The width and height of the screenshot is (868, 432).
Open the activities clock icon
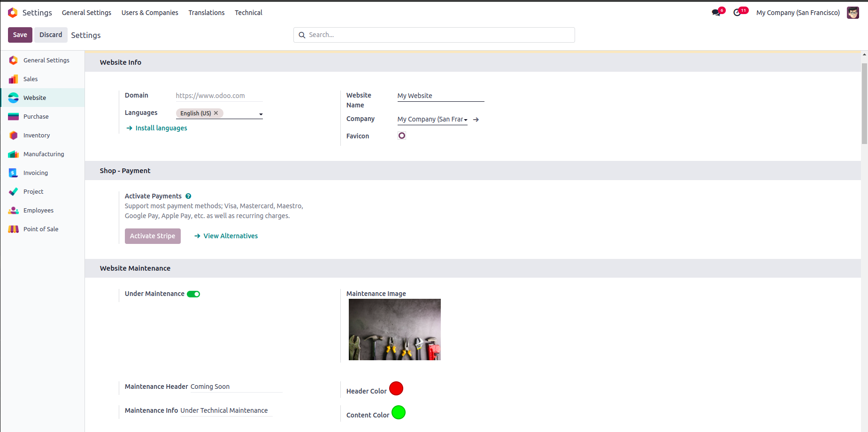click(737, 13)
